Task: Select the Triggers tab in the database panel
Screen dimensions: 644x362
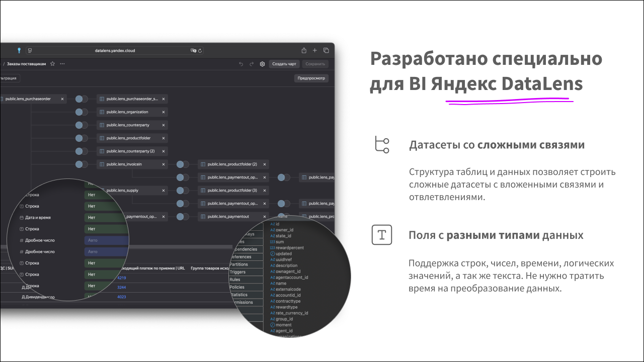Action: pos(238,272)
